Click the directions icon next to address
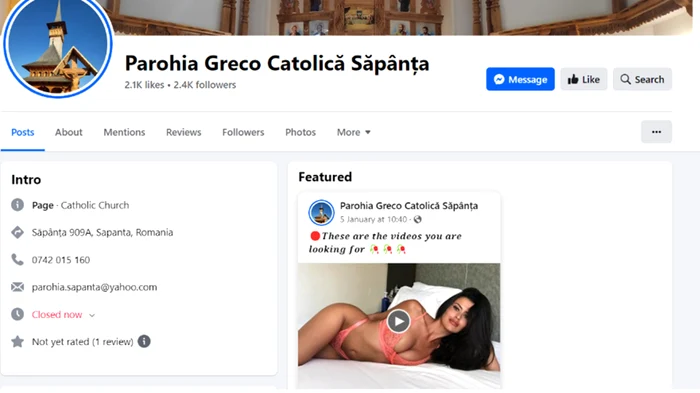Screen dimensions: 700x393 pos(17,232)
